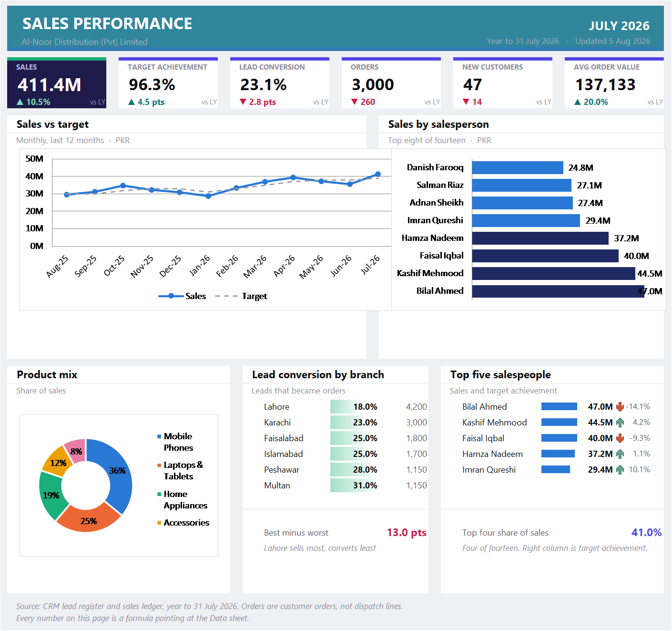The image size is (672, 631).
Task: Click the red down triangle beside 2.8 pts
Action: 243,102
